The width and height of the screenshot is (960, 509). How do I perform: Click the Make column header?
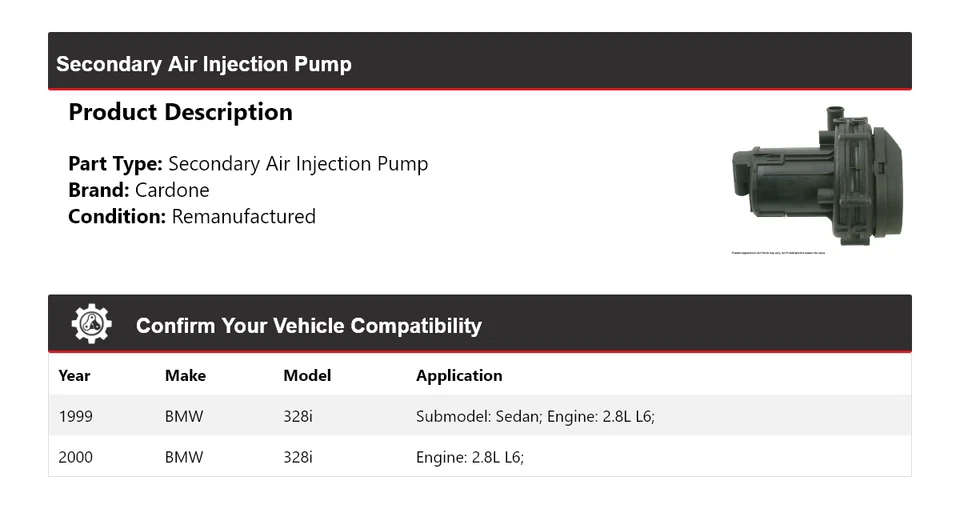pyautogui.click(x=185, y=376)
